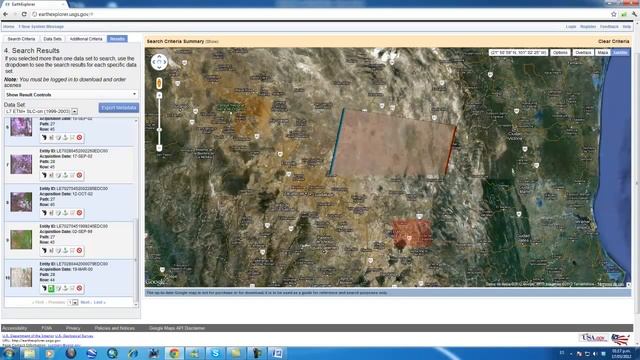Pan the map down with bottom arrow

[x=159, y=67]
